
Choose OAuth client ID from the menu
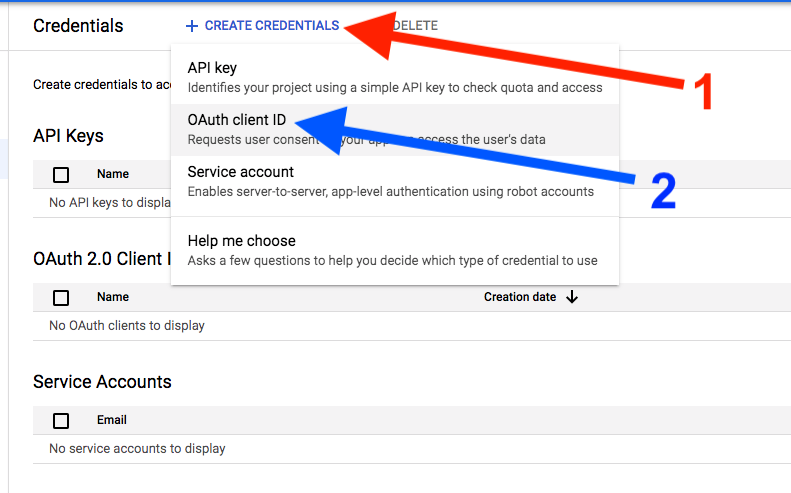click(x=395, y=130)
